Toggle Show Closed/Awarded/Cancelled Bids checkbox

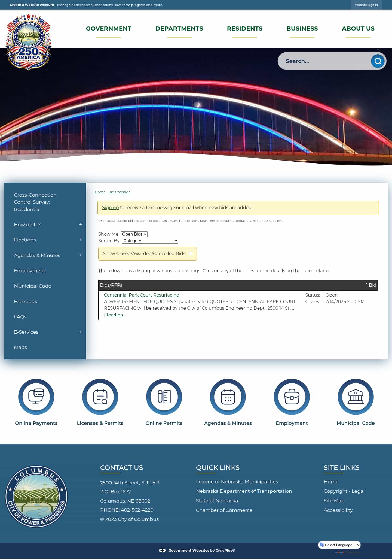(190, 253)
